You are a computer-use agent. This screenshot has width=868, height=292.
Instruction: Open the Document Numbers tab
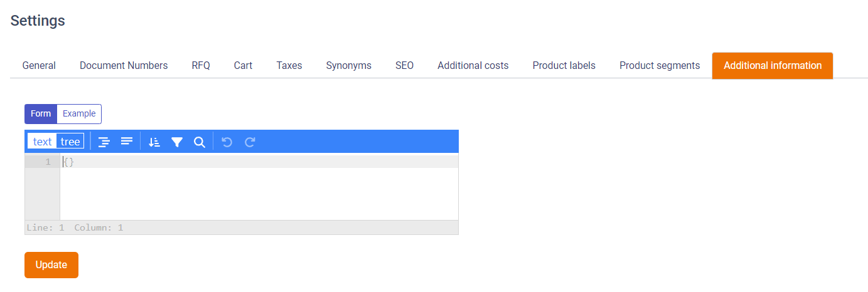124,65
